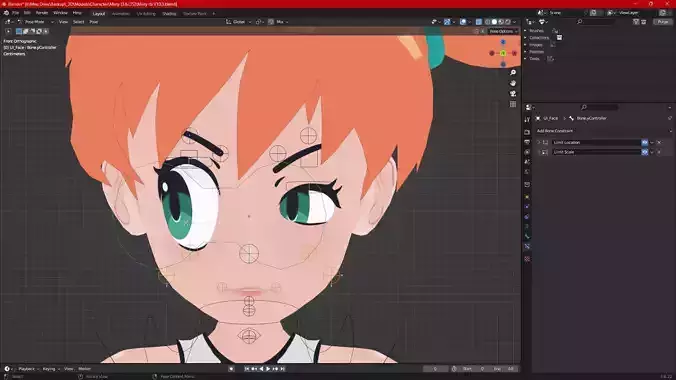The height and width of the screenshot is (380, 676).
Task: Open the Pose Options dropdown
Action: point(503,31)
